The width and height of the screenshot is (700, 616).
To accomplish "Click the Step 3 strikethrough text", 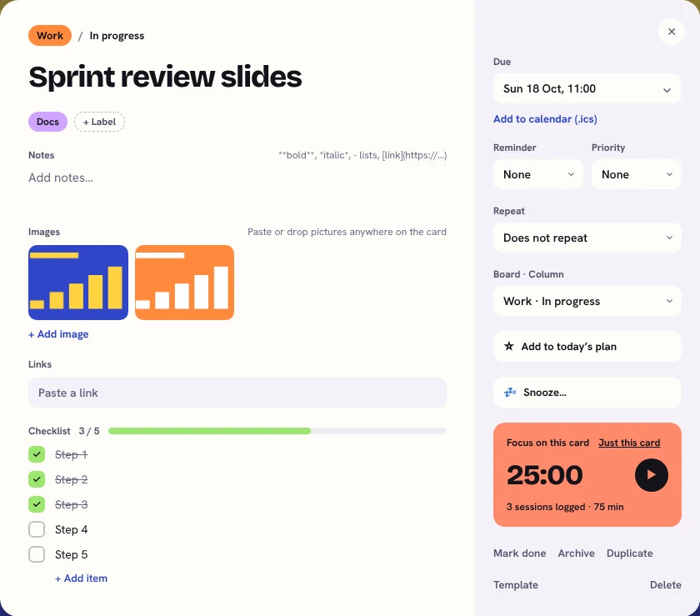I will [72, 504].
